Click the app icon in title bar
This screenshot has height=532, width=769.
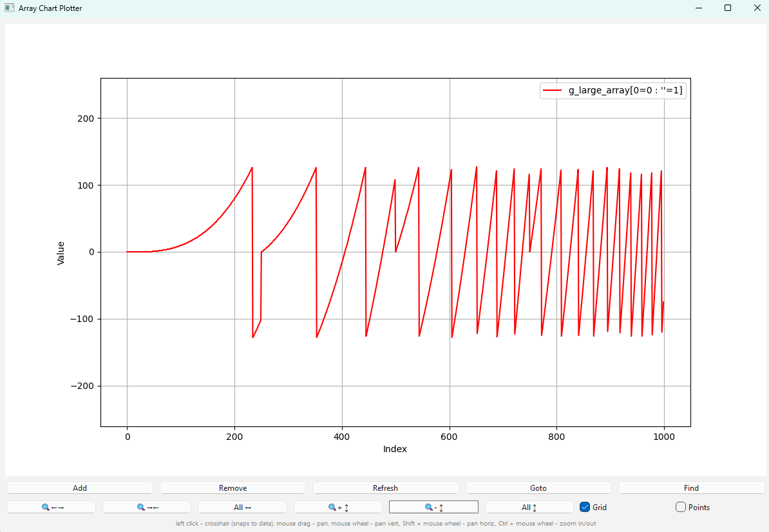coord(10,8)
